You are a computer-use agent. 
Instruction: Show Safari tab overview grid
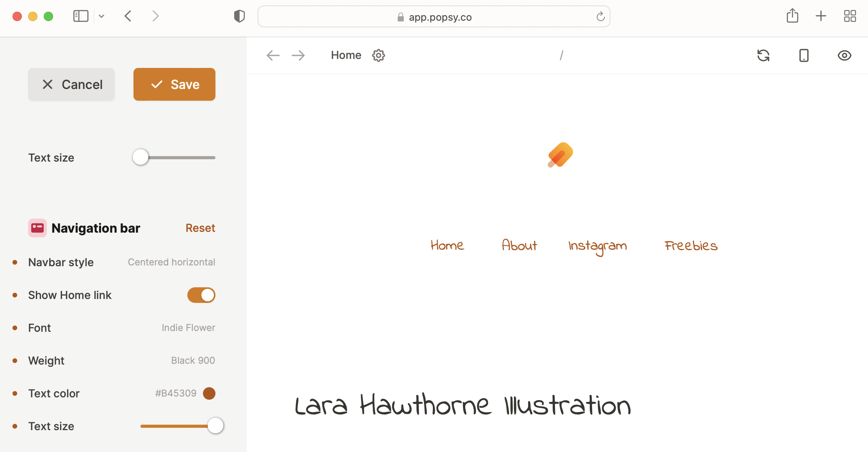850,16
